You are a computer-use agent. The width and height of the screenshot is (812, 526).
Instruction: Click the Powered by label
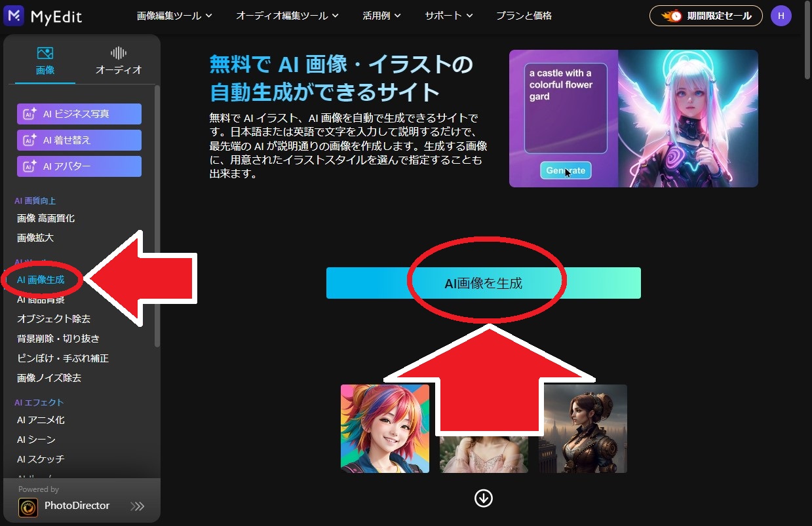tap(39, 489)
